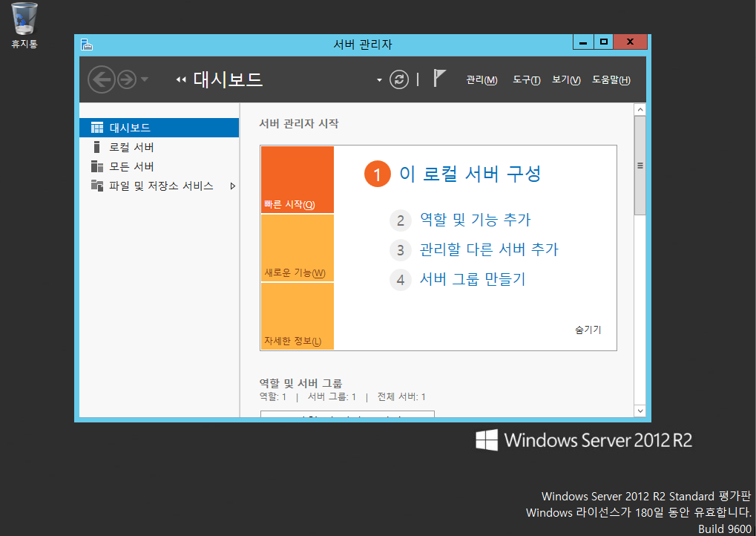This screenshot has height=536, width=756.
Task: Click the 로컬 서버 server icon
Action: [x=96, y=147]
